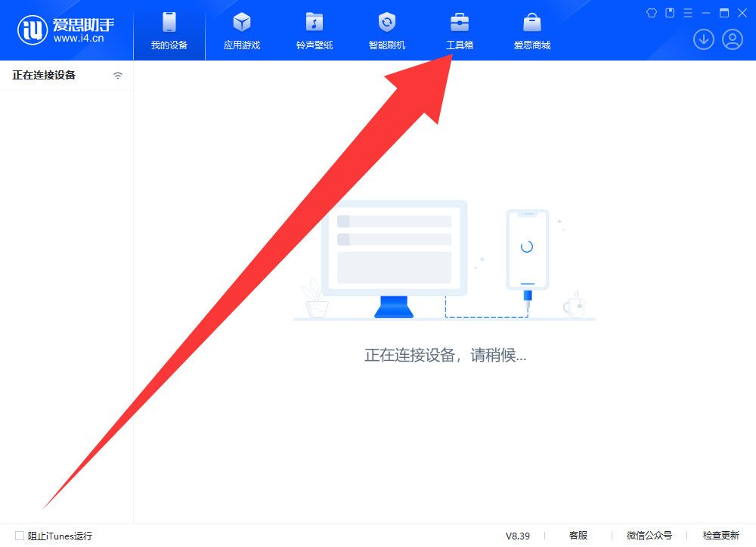The height and width of the screenshot is (547, 756).
Task: Maximize the 爱思助手 window
Action: point(724,13)
